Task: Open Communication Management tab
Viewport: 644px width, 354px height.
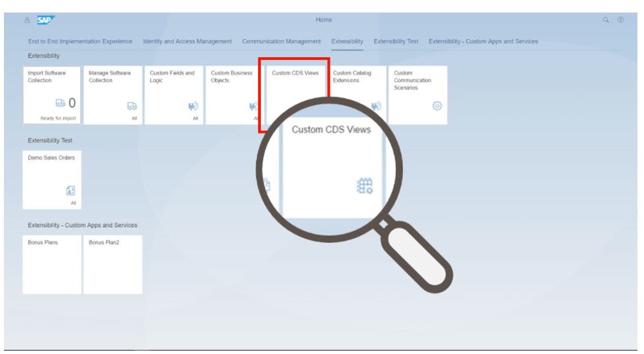Action: coord(281,41)
